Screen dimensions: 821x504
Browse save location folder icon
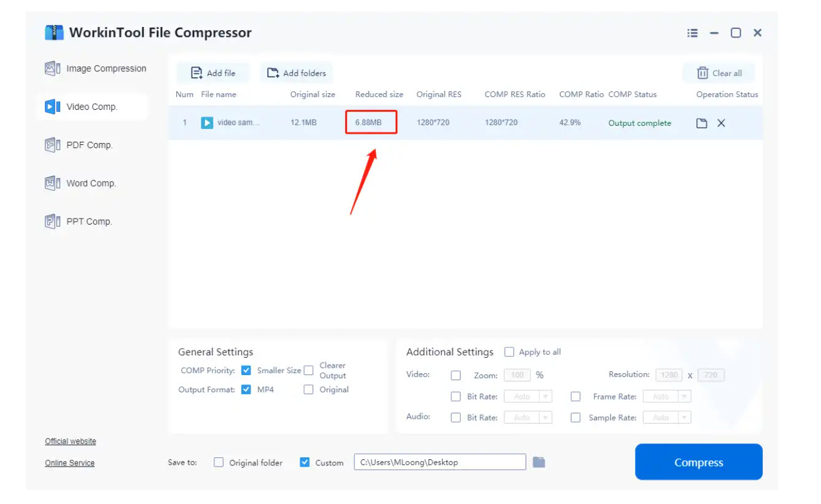[539, 462]
